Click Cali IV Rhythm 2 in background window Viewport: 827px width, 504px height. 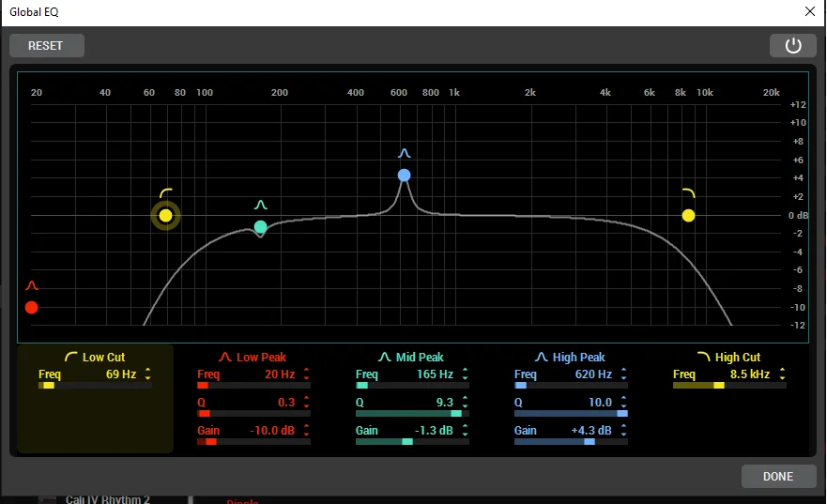[x=108, y=498]
